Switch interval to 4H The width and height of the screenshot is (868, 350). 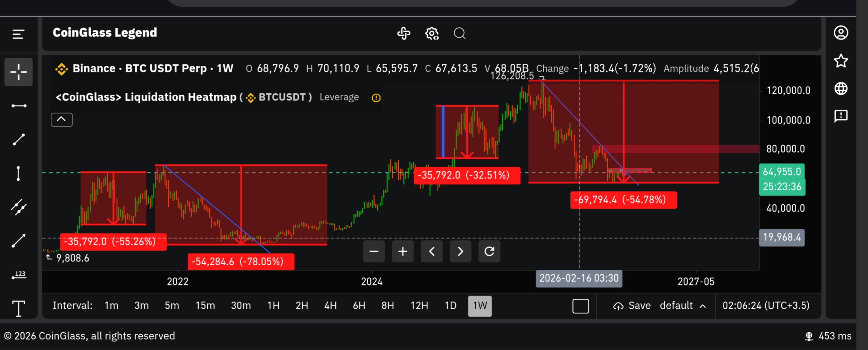pyautogui.click(x=331, y=306)
